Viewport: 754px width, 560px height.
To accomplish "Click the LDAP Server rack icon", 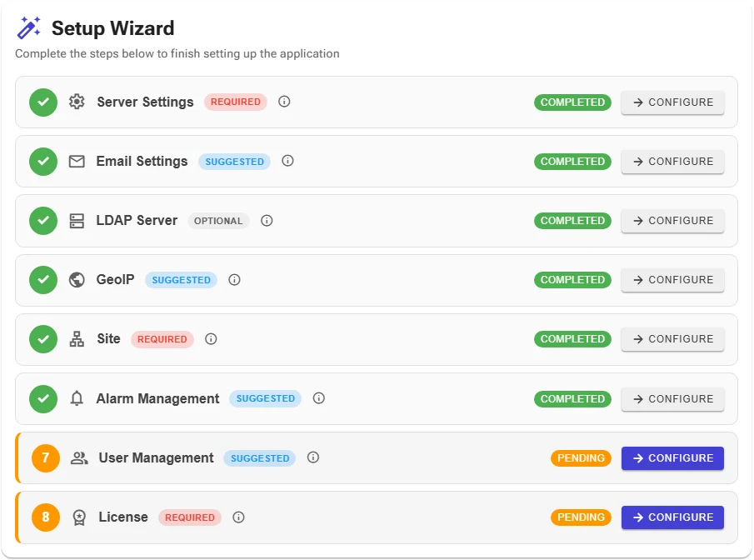I will coord(77,221).
